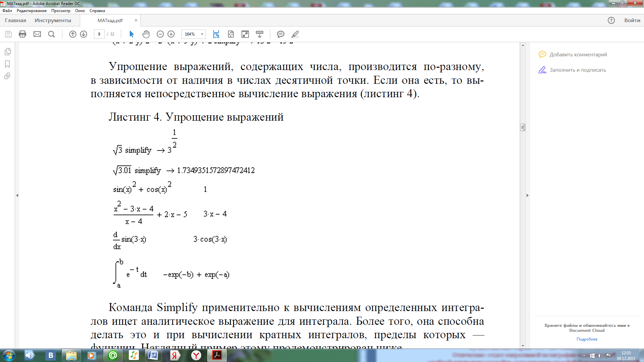Open the bookmarks panel icon

pyautogui.click(x=7, y=64)
